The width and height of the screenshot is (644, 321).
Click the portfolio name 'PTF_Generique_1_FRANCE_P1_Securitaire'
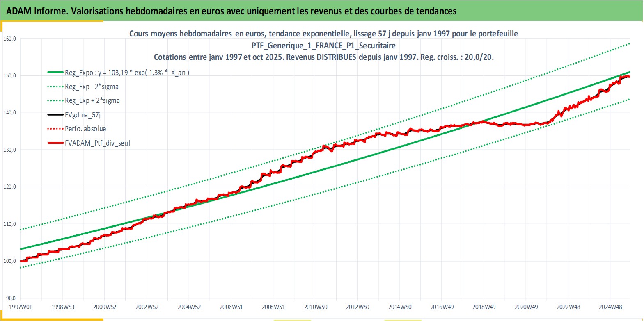point(323,46)
